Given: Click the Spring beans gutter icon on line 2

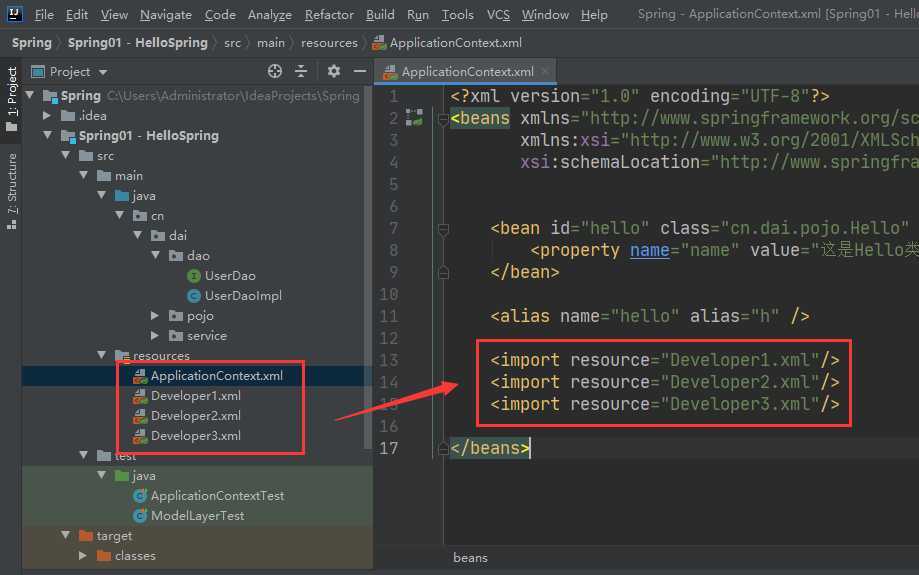Looking at the screenshot, I should pyautogui.click(x=414, y=118).
